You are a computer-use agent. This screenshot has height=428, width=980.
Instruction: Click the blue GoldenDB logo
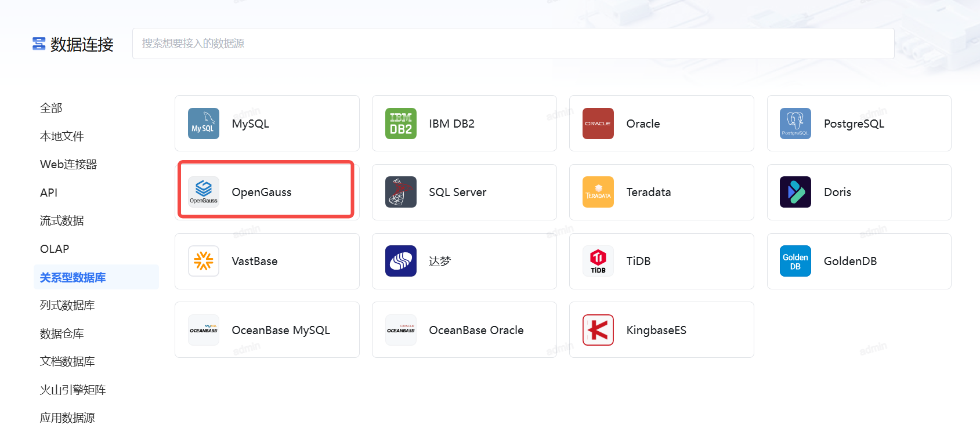[x=795, y=261]
